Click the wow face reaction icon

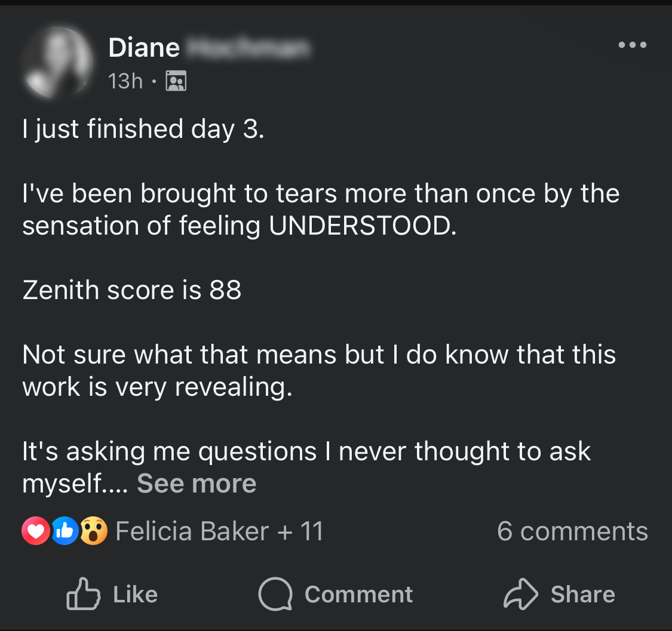click(93, 531)
